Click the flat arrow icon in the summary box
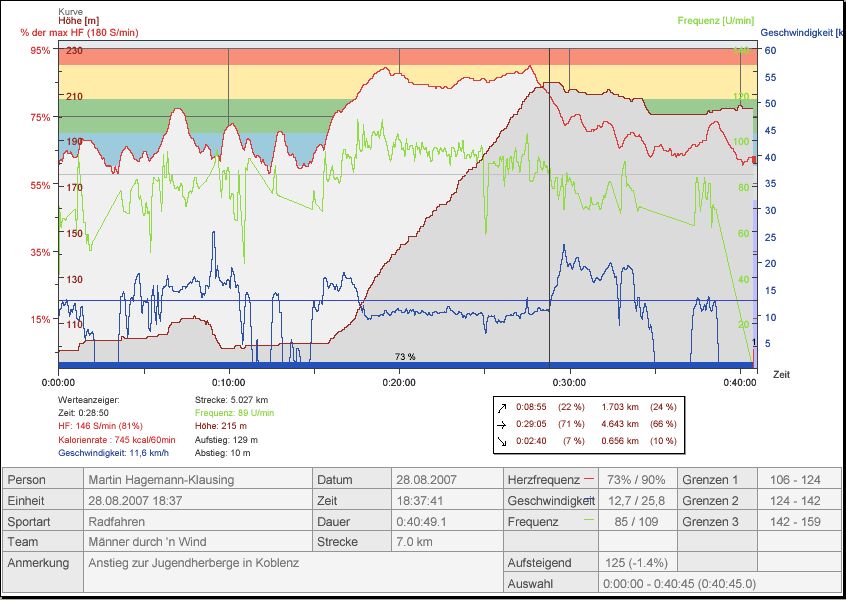Viewport: 846px width, 600px height. pos(503,424)
